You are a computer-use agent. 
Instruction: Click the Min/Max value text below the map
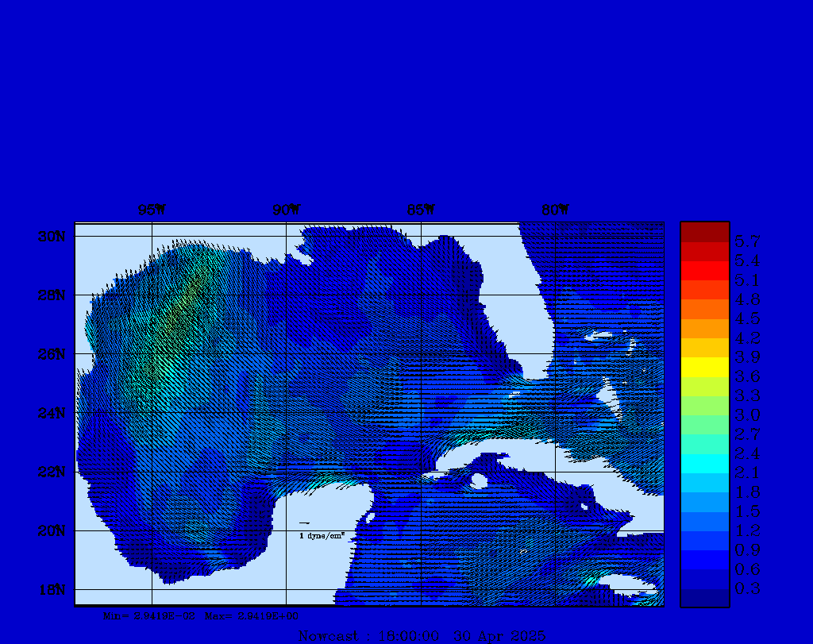[x=202, y=615]
